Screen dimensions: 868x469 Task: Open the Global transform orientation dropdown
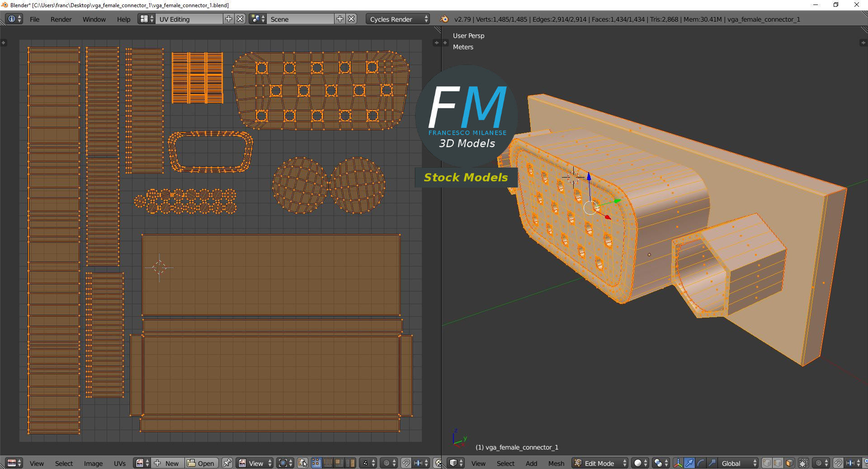(738, 463)
